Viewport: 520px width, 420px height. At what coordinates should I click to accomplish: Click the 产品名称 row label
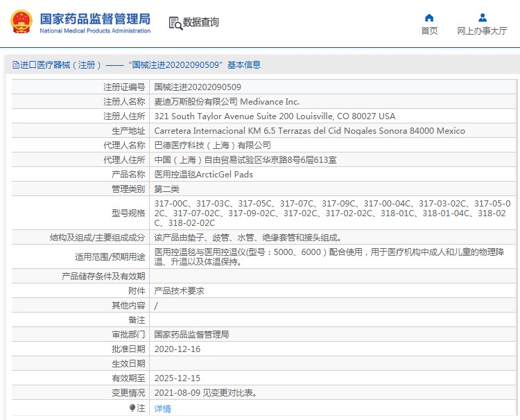[128, 175]
